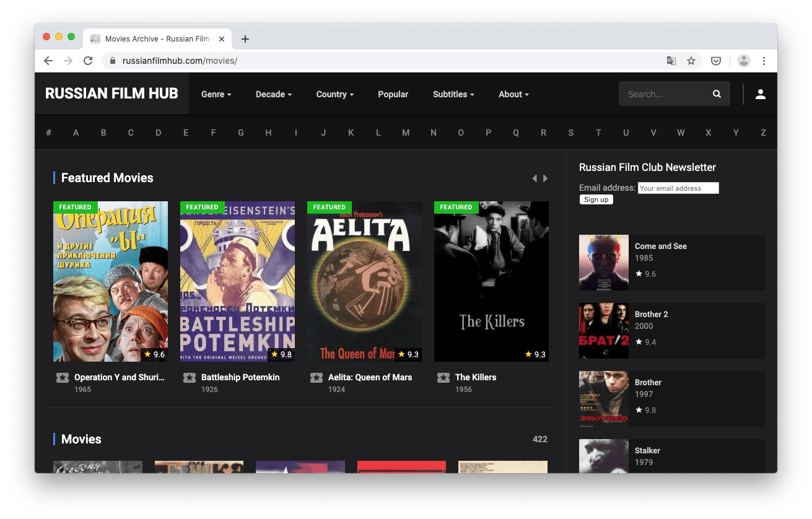The width and height of the screenshot is (812, 519).
Task: Open the Battleship Potemkin title link
Action: (x=240, y=377)
